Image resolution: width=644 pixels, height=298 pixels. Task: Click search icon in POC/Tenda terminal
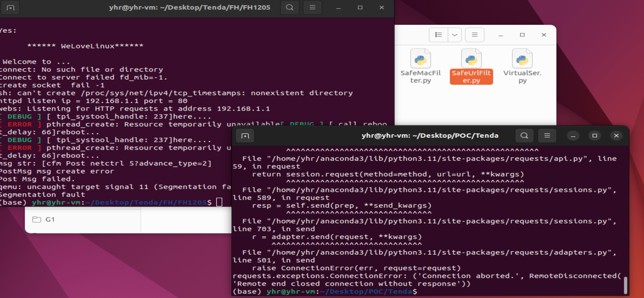pos(524,136)
